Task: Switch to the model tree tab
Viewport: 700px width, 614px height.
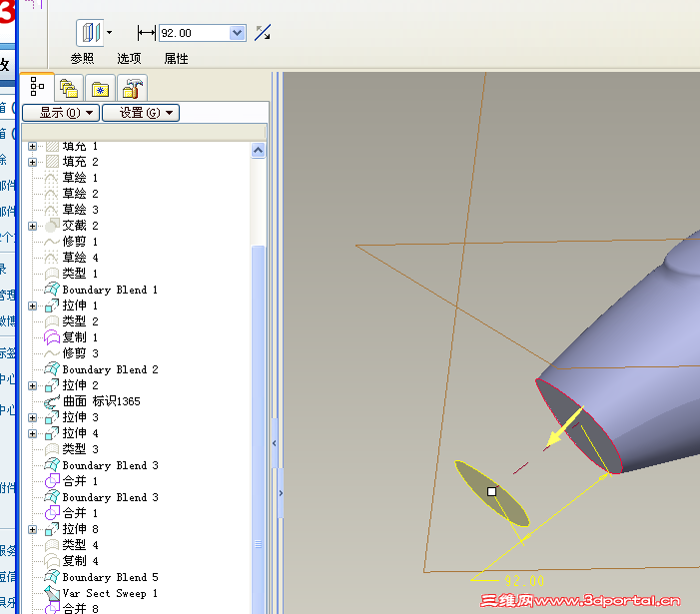Action: click(x=37, y=87)
